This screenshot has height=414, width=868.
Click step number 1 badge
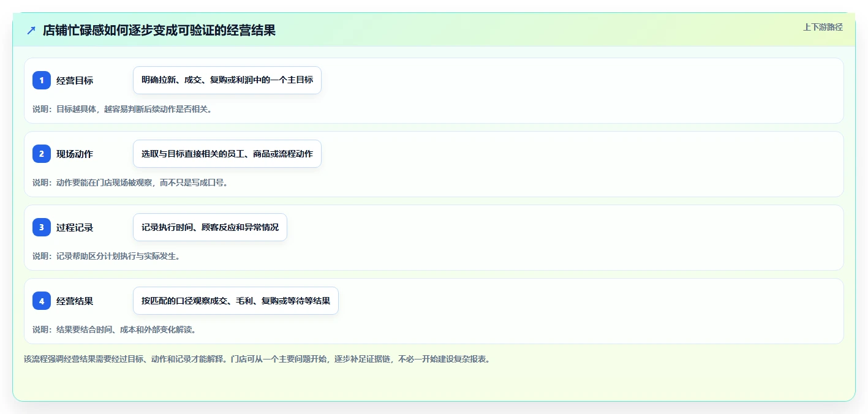click(42, 80)
